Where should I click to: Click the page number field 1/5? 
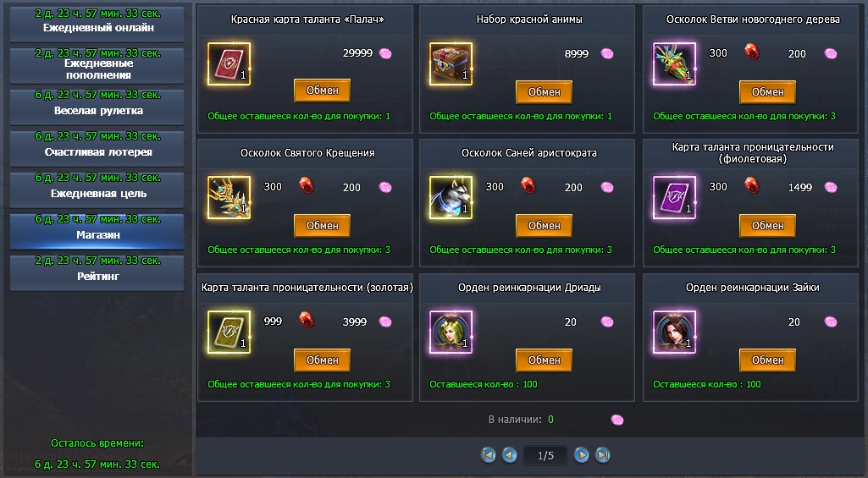(545, 455)
